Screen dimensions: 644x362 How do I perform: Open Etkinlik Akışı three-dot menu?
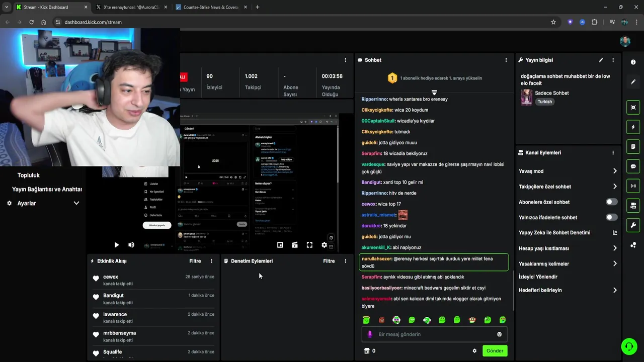pos(211,261)
